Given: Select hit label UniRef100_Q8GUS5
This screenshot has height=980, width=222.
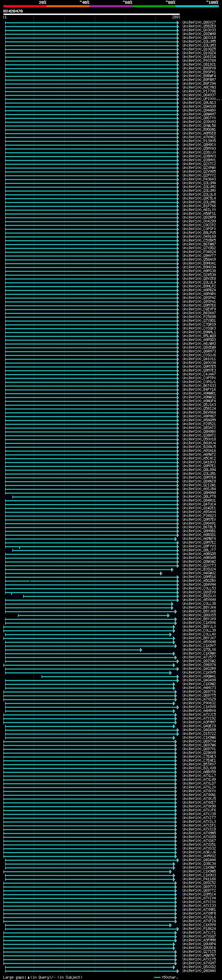Looking at the screenshot, I should tap(199, 615).
